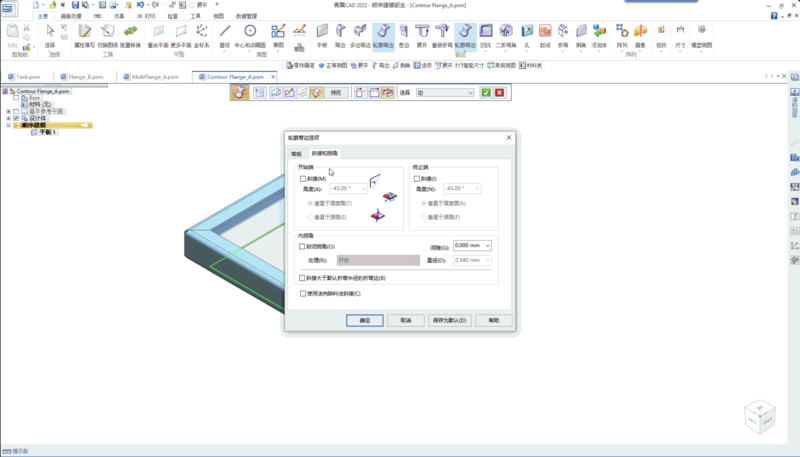Viewport: 800px width, 457px height.
Task: Select the 平板 1 feature in tree
Action: [x=46, y=132]
